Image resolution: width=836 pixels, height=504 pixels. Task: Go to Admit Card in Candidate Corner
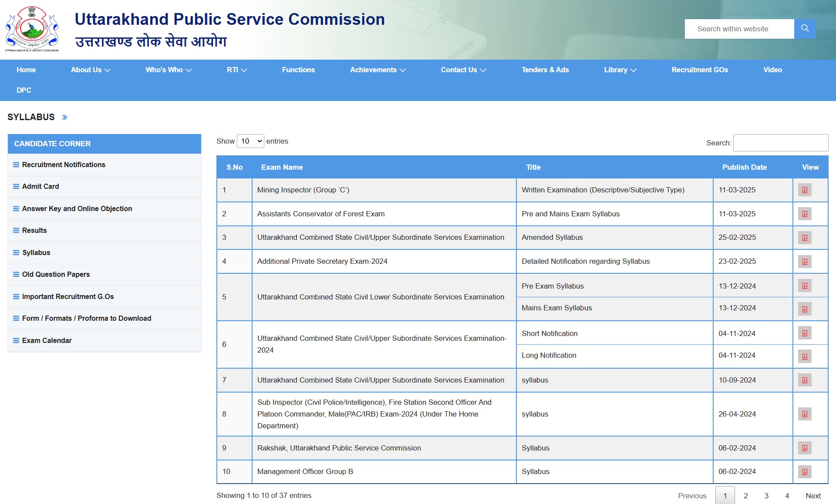(40, 186)
